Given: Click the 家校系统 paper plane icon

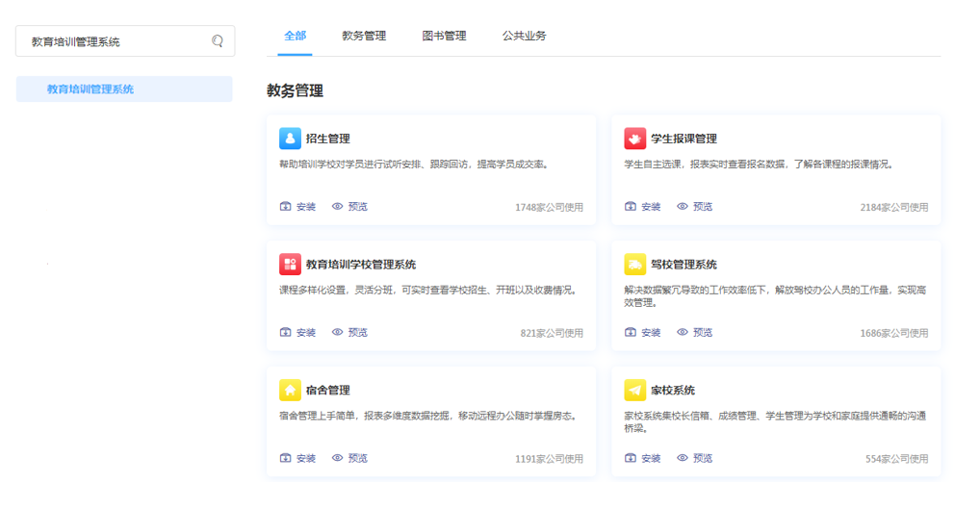Looking at the screenshot, I should [634, 390].
